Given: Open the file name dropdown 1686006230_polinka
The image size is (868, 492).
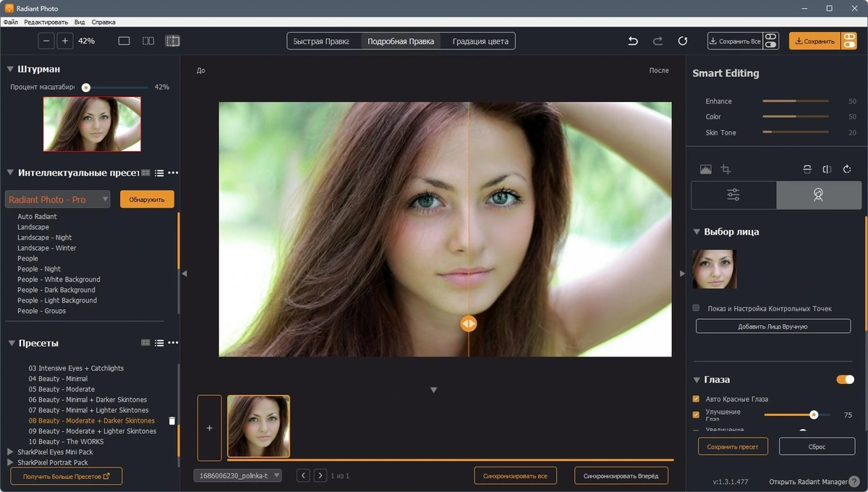Looking at the screenshot, I should pos(238,475).
